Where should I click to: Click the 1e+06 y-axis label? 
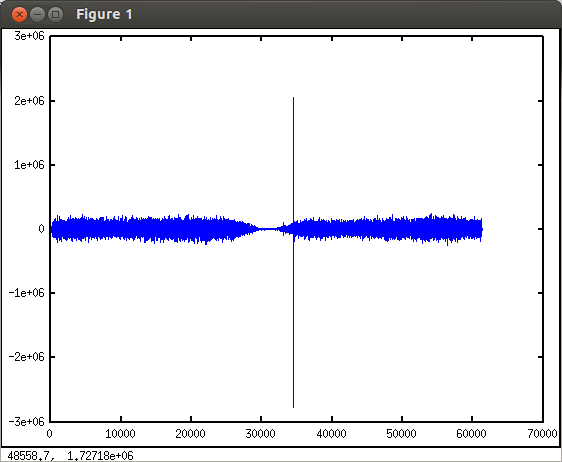point(29,165)
